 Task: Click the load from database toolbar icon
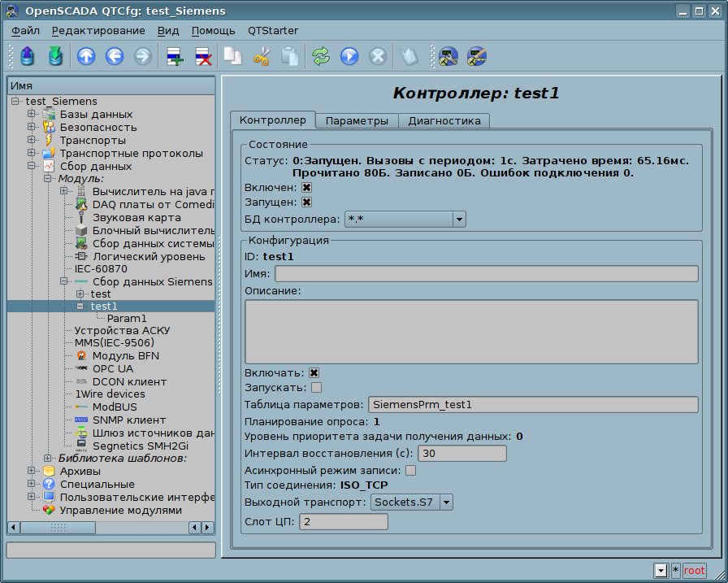coord(28,56)
